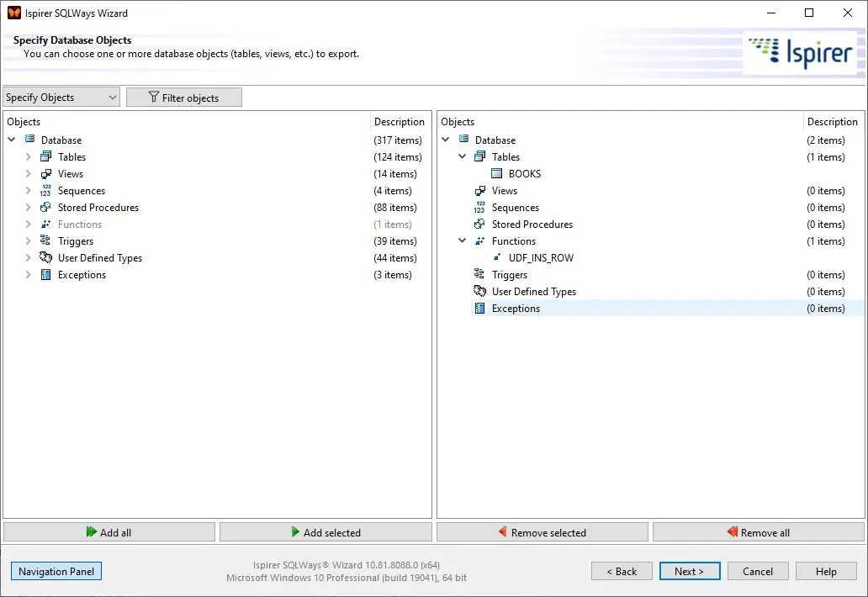868x597 pixels.
Task: Click the Sequences icon in the right panel
Action: tap(479, 208)
